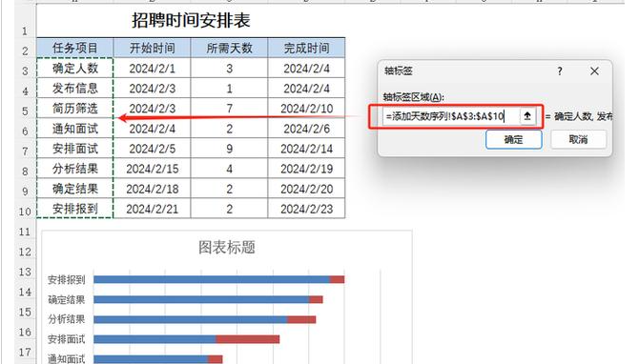Select cell 发布信息
This screenshot has width=639, height=364.
75,88
